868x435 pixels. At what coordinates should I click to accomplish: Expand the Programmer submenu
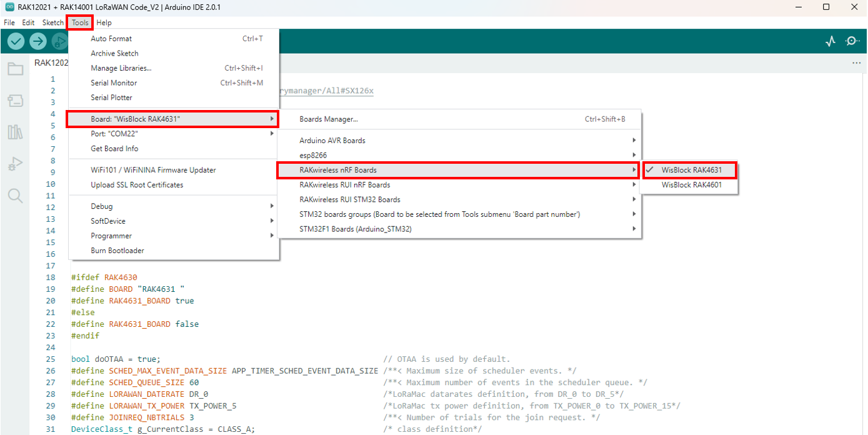(x=174, y=236)
